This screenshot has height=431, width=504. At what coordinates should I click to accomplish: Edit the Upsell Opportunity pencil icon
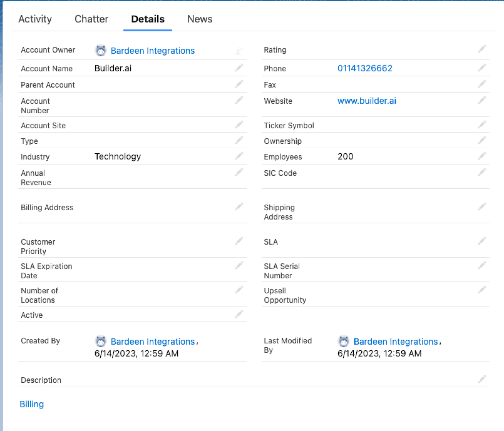pos(482,290)
